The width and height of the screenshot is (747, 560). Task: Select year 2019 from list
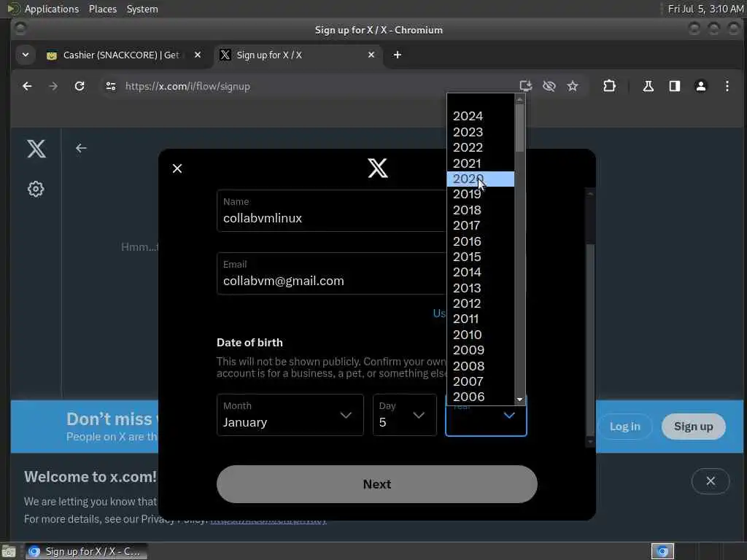(480, 194)
